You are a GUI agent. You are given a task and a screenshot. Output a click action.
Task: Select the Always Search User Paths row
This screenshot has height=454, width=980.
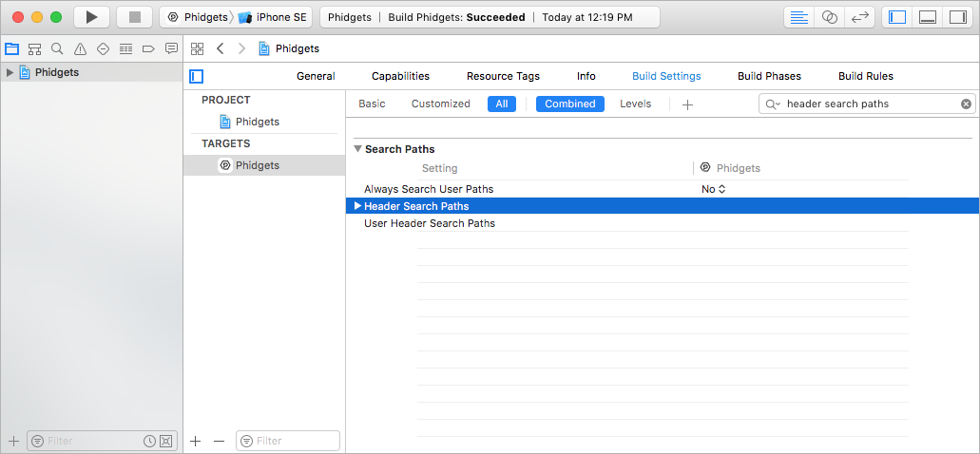click(663, 189)
